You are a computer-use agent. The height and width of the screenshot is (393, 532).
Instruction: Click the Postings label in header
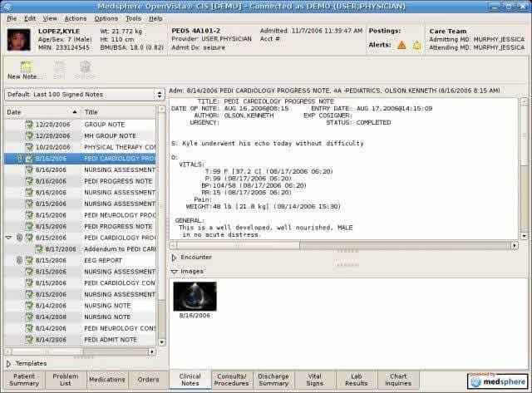pyautogui.click(x=384, y=31)
